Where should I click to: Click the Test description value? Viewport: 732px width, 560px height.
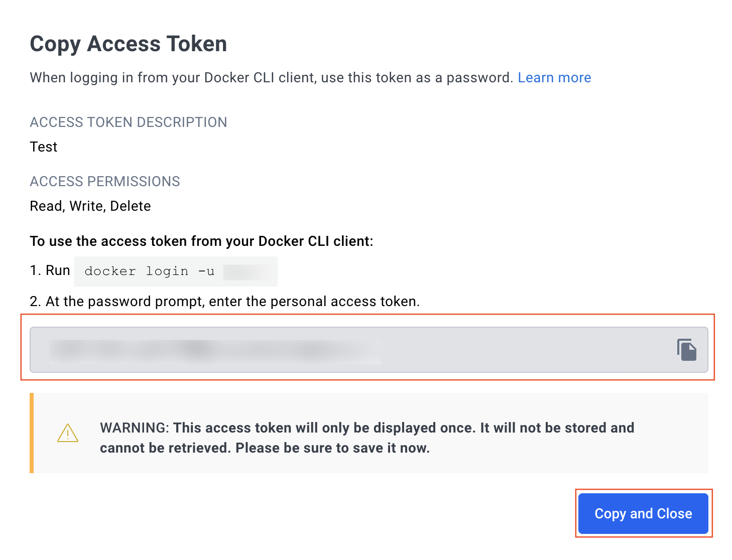click(x=44, y=147)
